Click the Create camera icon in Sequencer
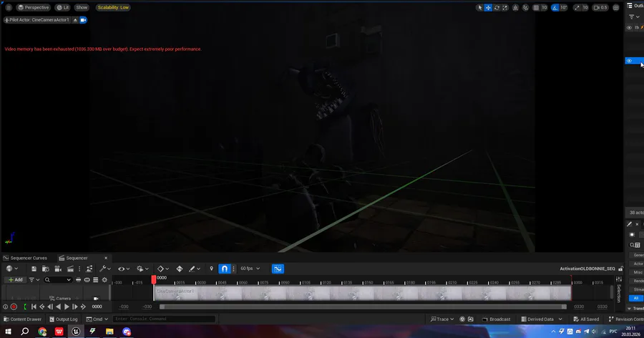Screen dimensions: 644x338 point(58,269)
